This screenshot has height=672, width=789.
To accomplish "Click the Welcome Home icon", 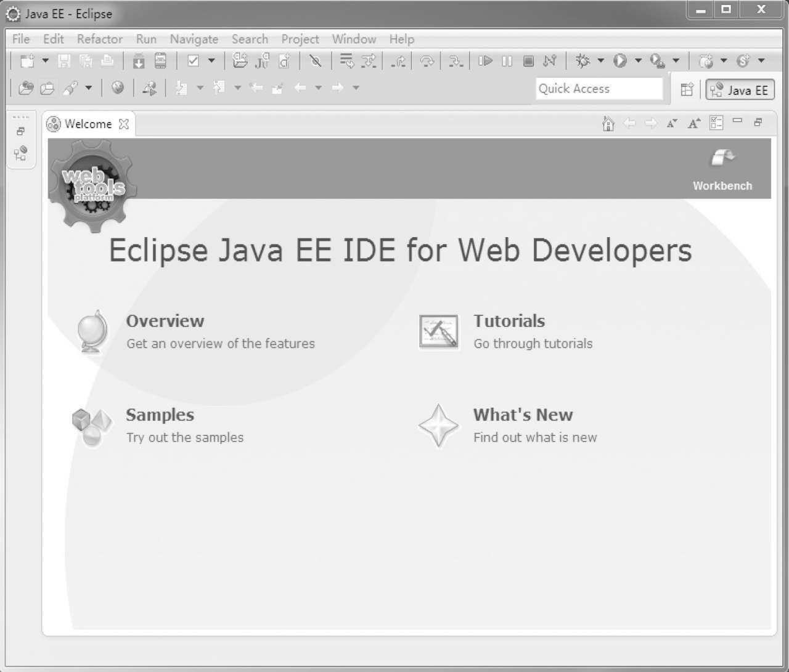I will tap(608, 124).
